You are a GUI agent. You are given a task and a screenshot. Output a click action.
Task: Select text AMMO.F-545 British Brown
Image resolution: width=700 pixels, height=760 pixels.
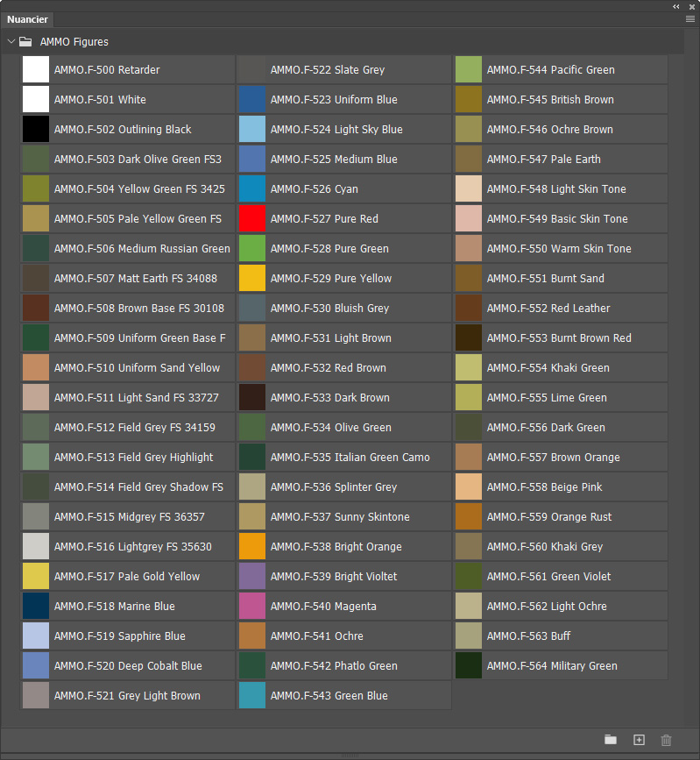(550, 99)
